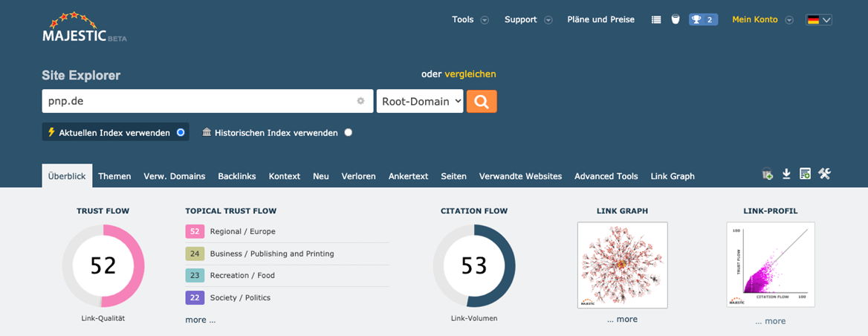868x336 pixels.
Task: Switch to the Ankertext tab
Action: tap(409, 176)
